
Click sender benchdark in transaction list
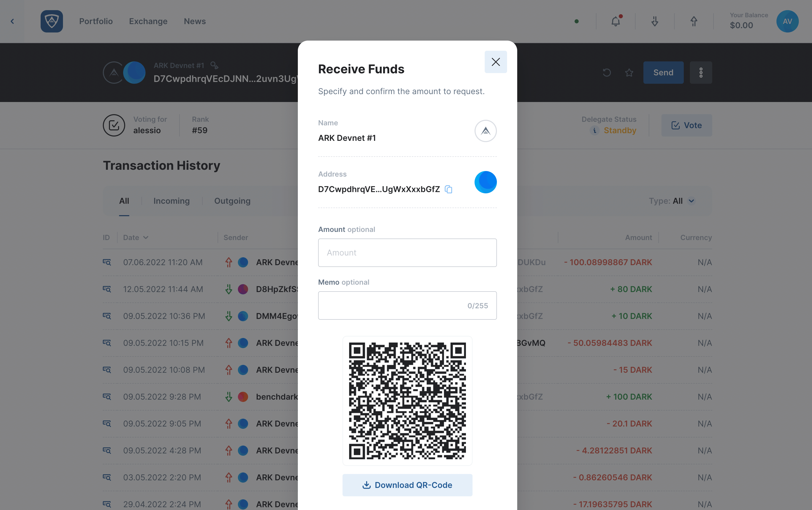(277, 397)
